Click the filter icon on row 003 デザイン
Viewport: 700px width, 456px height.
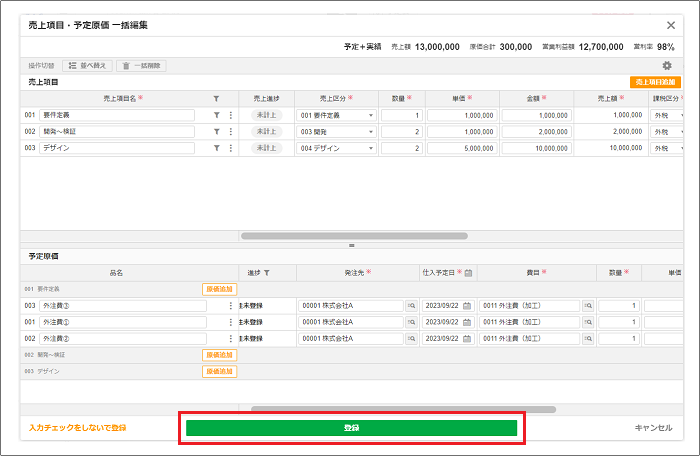(216, 148)
